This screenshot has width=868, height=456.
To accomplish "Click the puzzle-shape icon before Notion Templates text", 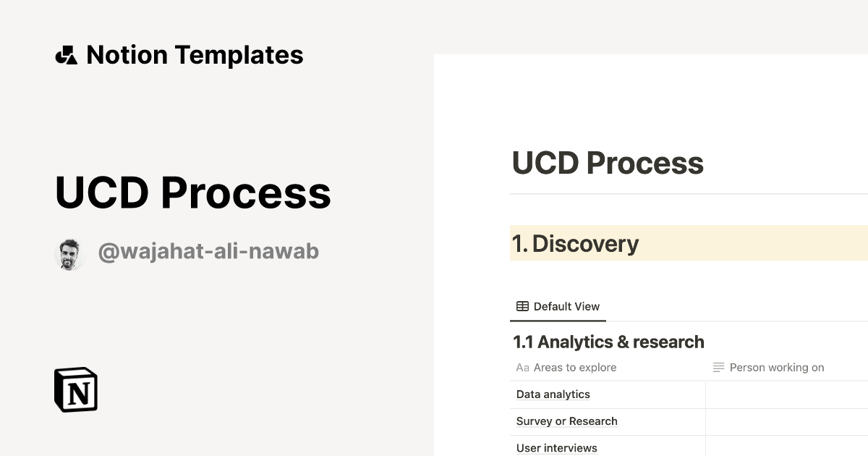I will click(67, 54).
